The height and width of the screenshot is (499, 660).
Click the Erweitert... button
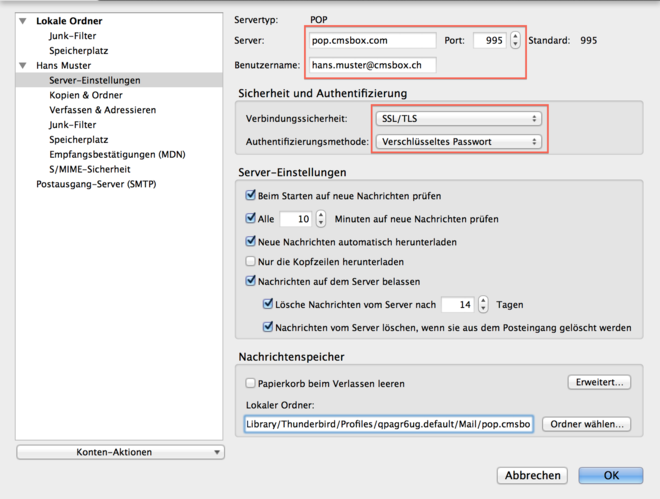[599, 382]
